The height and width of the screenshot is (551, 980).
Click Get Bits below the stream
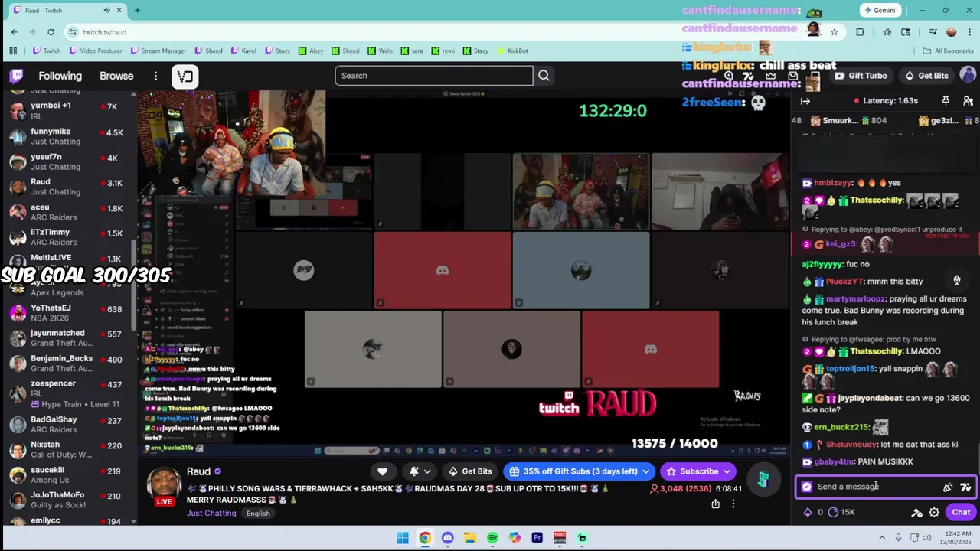click(x=469, y=471)
